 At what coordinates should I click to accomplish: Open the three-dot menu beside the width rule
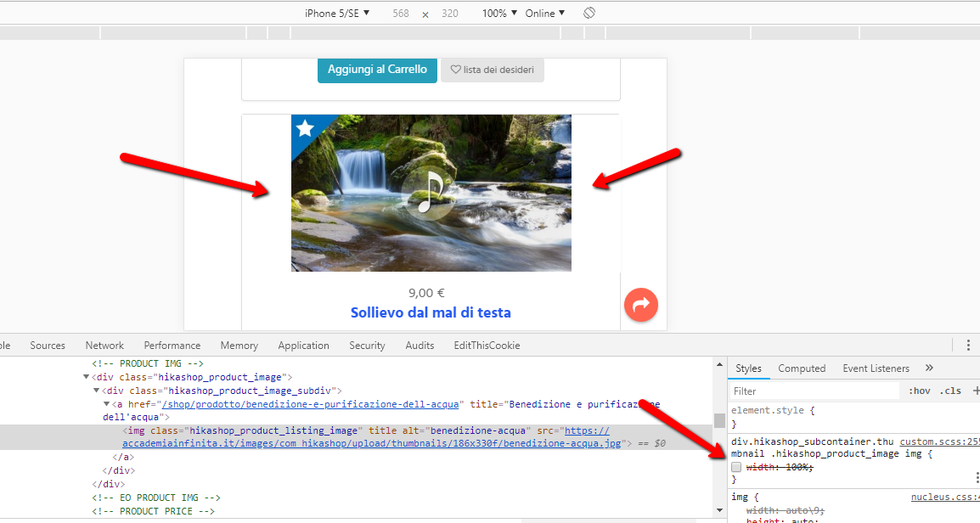[x=977, y=478]
